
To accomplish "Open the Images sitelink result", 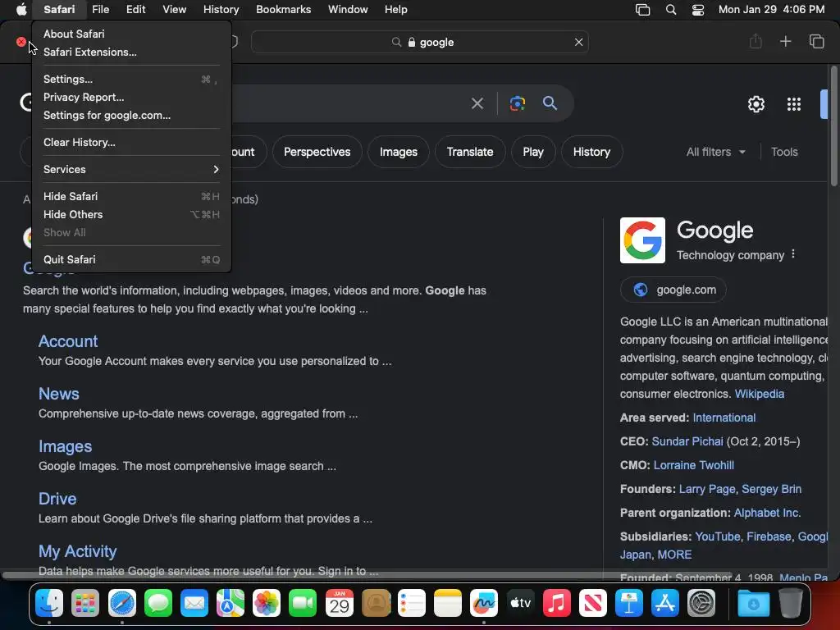I will (x=66, y=446).
